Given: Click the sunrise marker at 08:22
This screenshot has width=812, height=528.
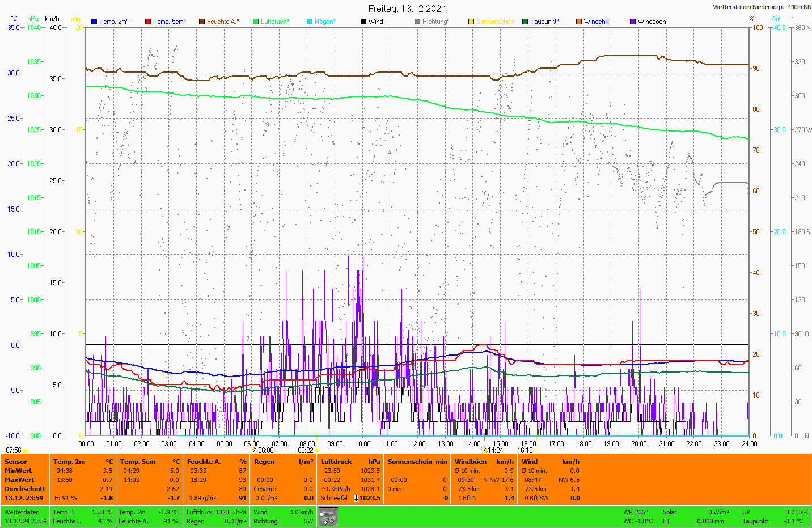Looking at the screenshot, I should [x=316, y=450].
